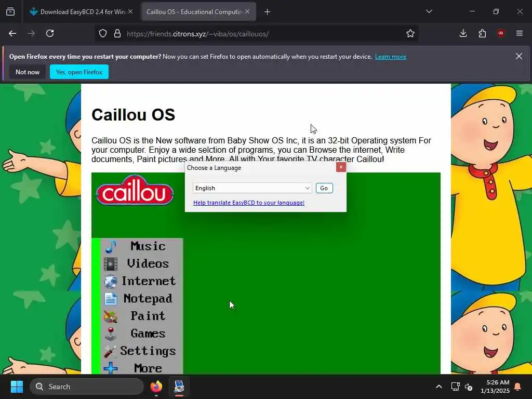Click the Not now button
This screenshot has width=532, height=399.
point(28,72)
